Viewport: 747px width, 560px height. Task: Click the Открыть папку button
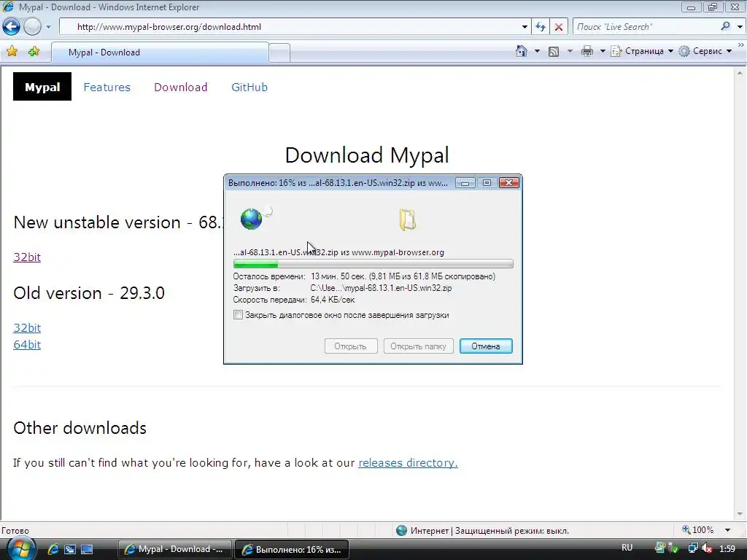coord(418,346)
